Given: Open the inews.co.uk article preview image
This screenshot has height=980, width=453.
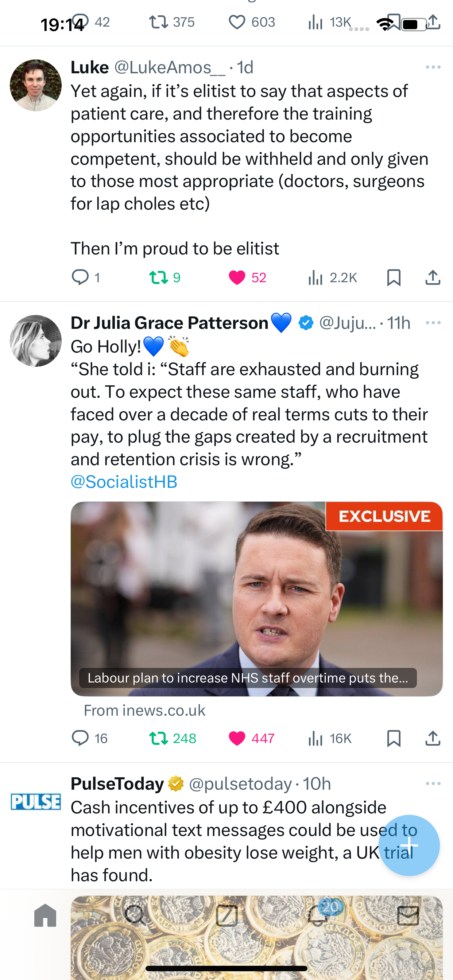Looking at the screenshot, I should (x=256, y=599).
